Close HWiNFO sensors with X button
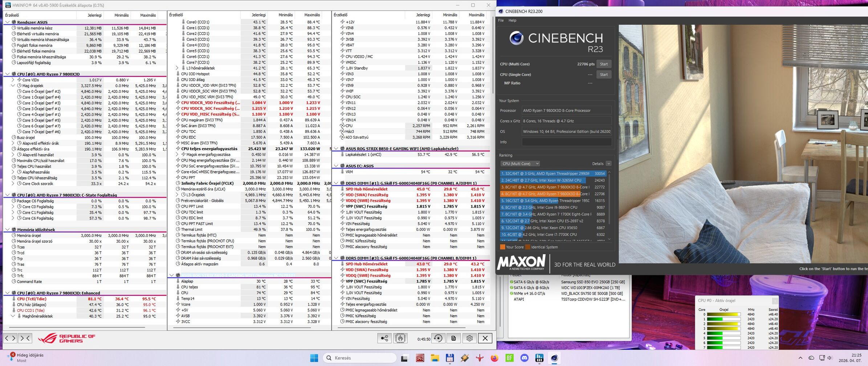The height and width of the screenshot is (366, 868). click(x=485, y=338)
